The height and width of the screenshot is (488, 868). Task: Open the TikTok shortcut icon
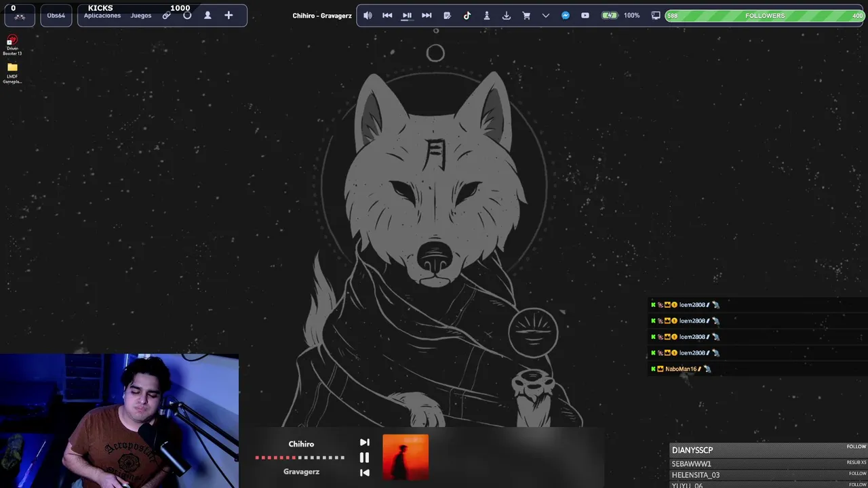pyautogui.click(x=467, y=16)
